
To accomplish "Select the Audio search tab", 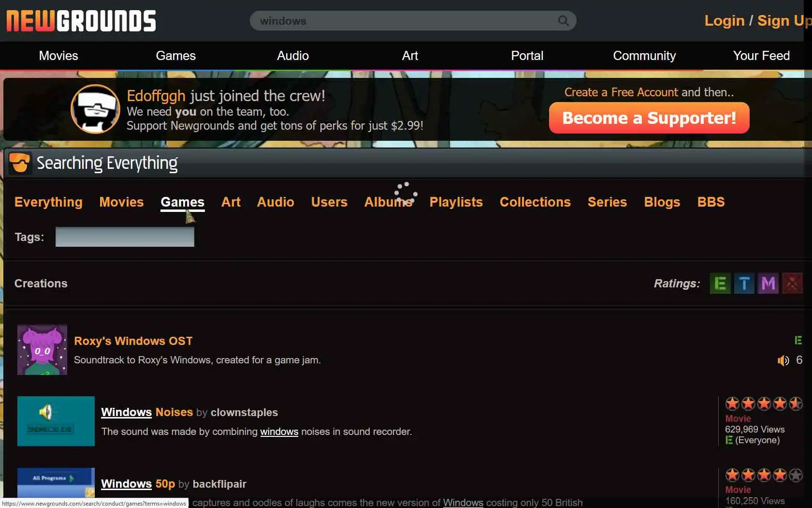I will click(275, 202).
